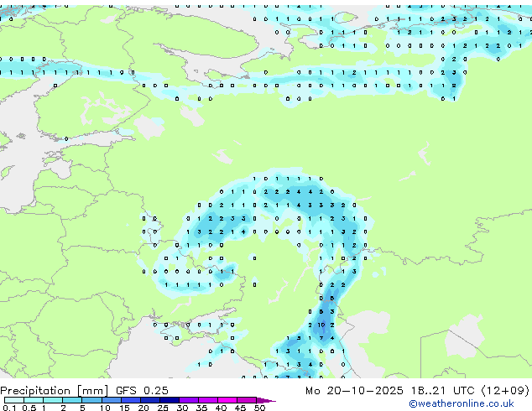Click the "GFS 0.25" model label
This screenshot has height=411, width=532.
pos(142,391)
